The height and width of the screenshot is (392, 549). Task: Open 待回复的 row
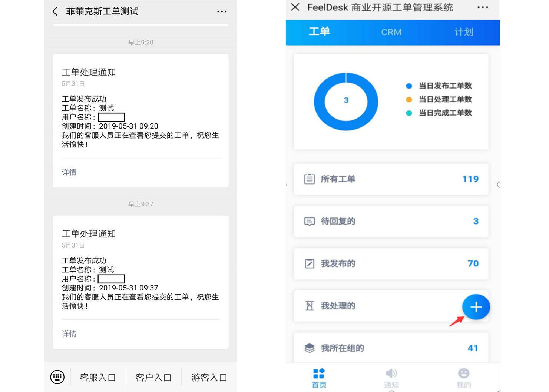(x=391, y=221)
